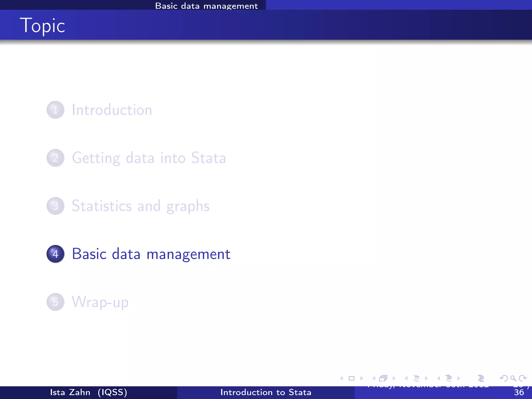
Task: Click Ista Zahn (IQSS) footer author
Action: 89,392
